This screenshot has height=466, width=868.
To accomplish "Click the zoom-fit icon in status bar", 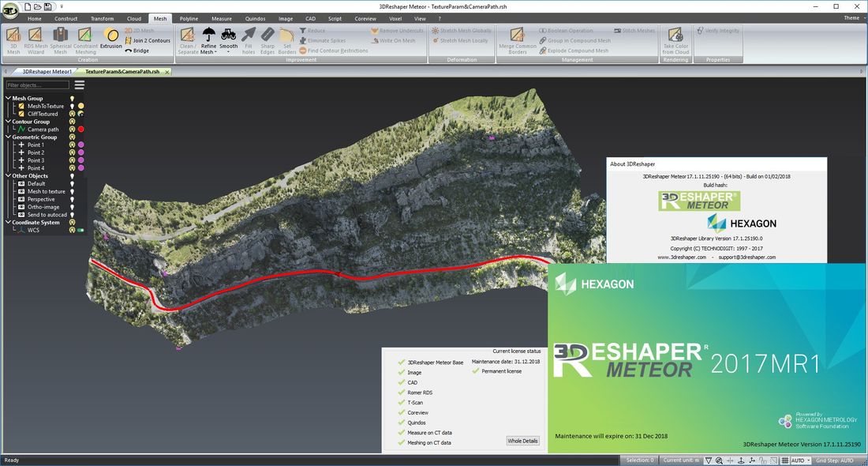I will (719, 460).
